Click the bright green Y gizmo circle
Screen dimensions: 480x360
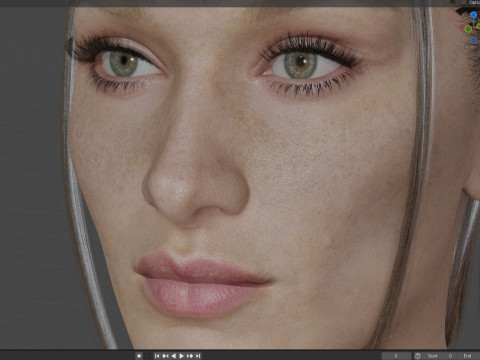click(x=468, y=29)
